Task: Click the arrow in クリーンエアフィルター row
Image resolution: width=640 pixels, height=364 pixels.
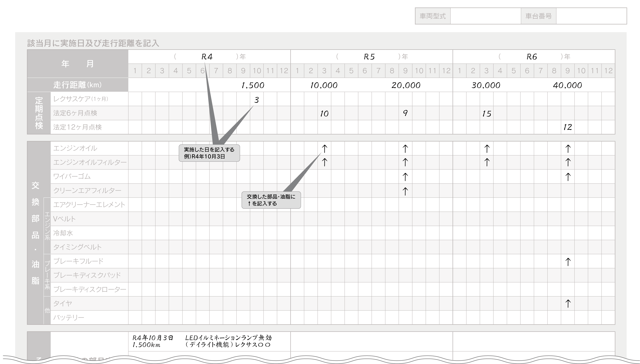Action: (405, 191)
